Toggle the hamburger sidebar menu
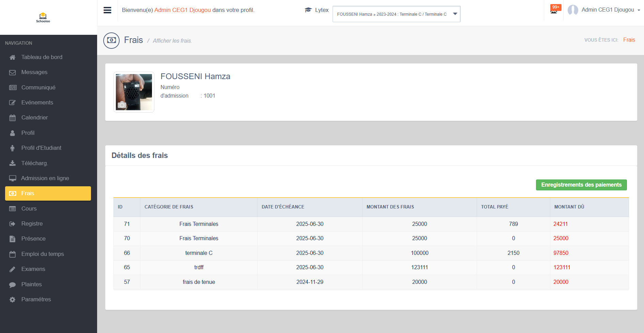The height and width of the screenshot is (333, 644). [107, 10]
